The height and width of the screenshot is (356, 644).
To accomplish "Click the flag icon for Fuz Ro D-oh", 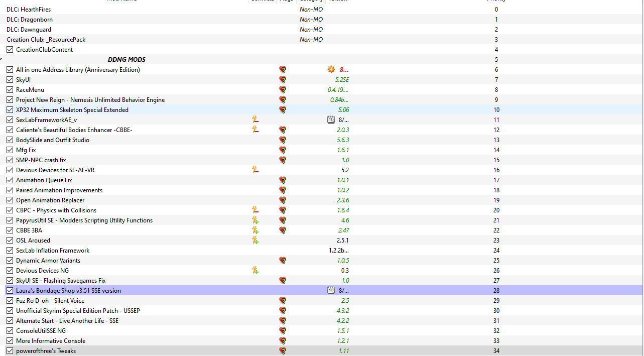I will [283, 301].
